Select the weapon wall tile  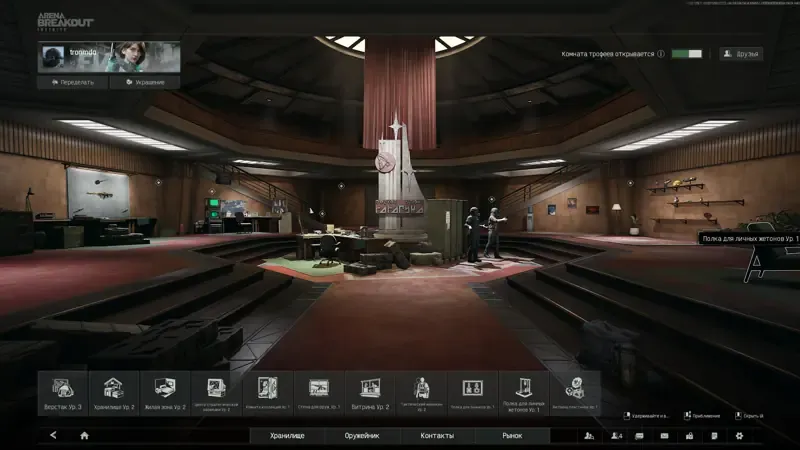click(x=318, y=393)
